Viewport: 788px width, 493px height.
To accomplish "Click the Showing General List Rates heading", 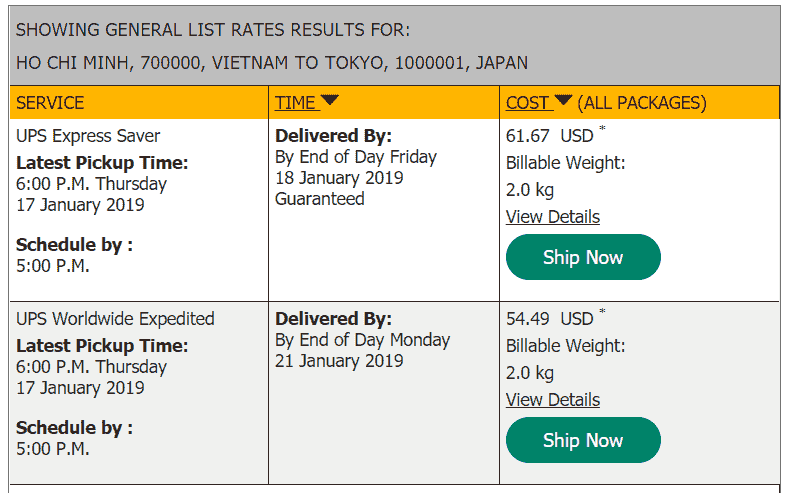I will click(213, 30).
